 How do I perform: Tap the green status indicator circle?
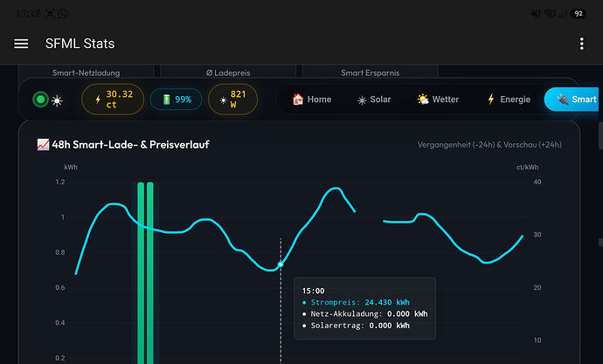click(x=40, y=100)
